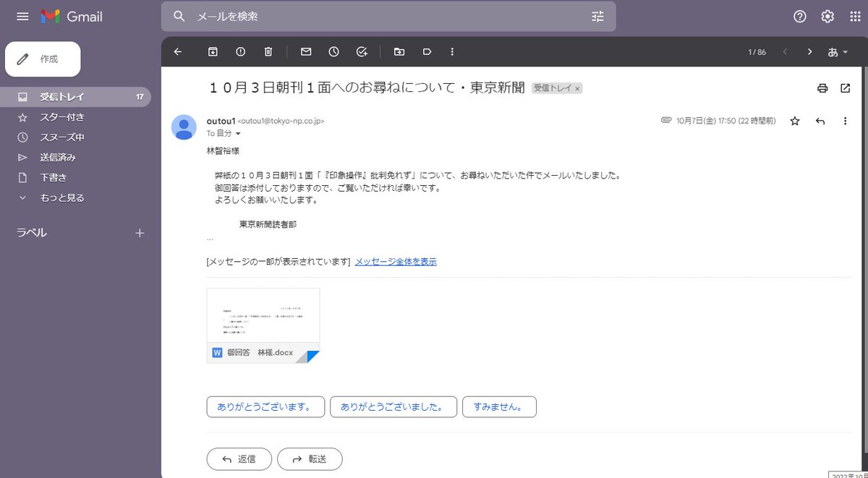
Task: Go to the newer message arrow
Action: 785,51
